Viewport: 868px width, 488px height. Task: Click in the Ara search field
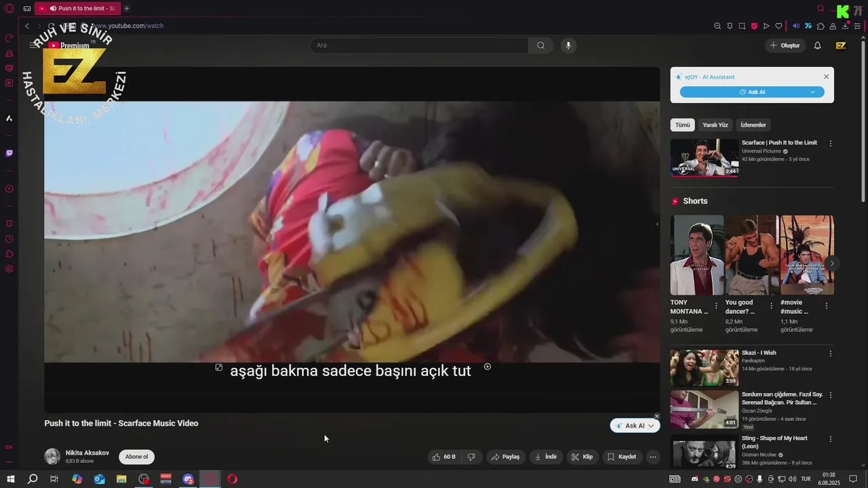click(419, 45)
